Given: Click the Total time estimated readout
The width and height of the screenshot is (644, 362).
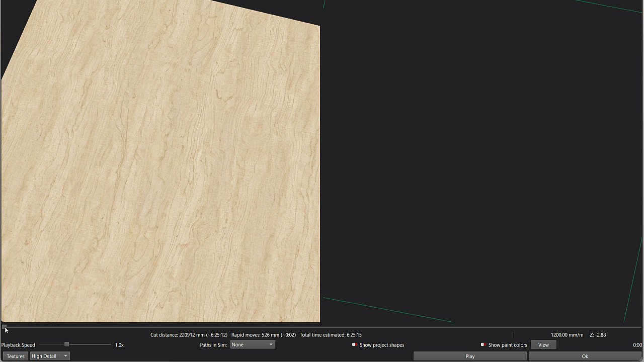Looking at the screenshot, I should pos(331,335).
